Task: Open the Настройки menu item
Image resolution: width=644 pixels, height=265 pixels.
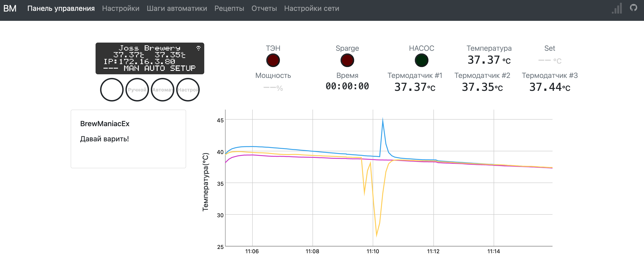Action: [x=121, y=9]
